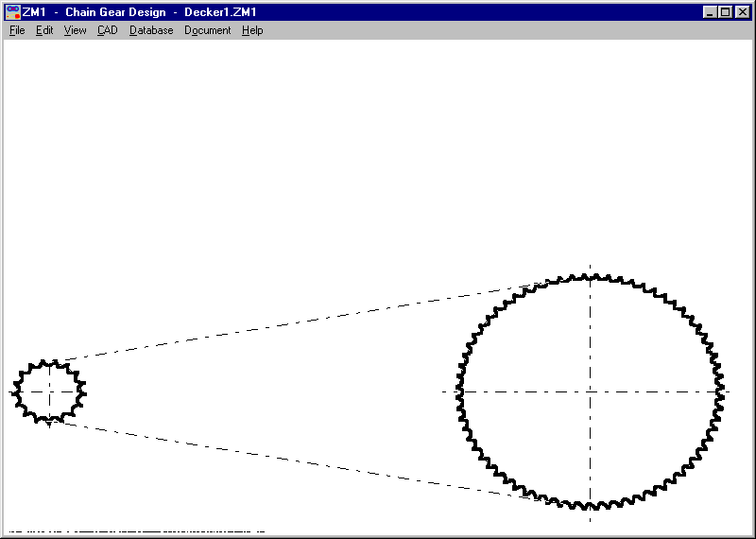
Task: Open the CAD menu
Action: click(x=107, y=30)
